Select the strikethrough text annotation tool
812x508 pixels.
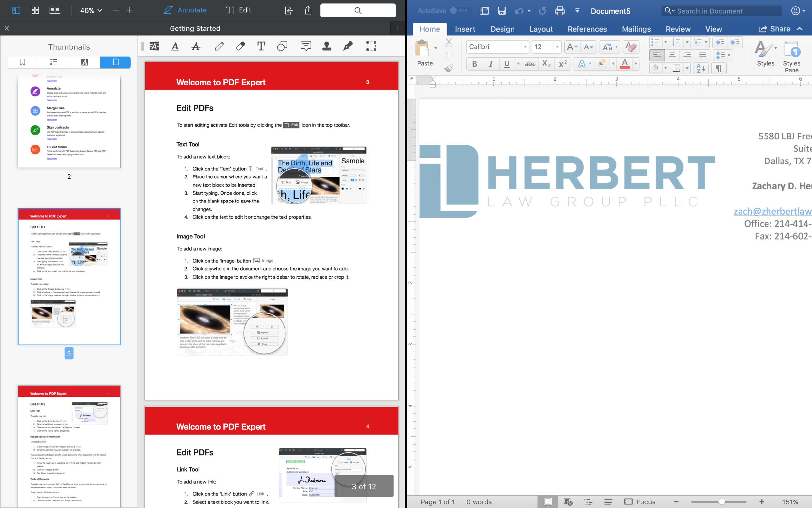click(x=196, y=46)
